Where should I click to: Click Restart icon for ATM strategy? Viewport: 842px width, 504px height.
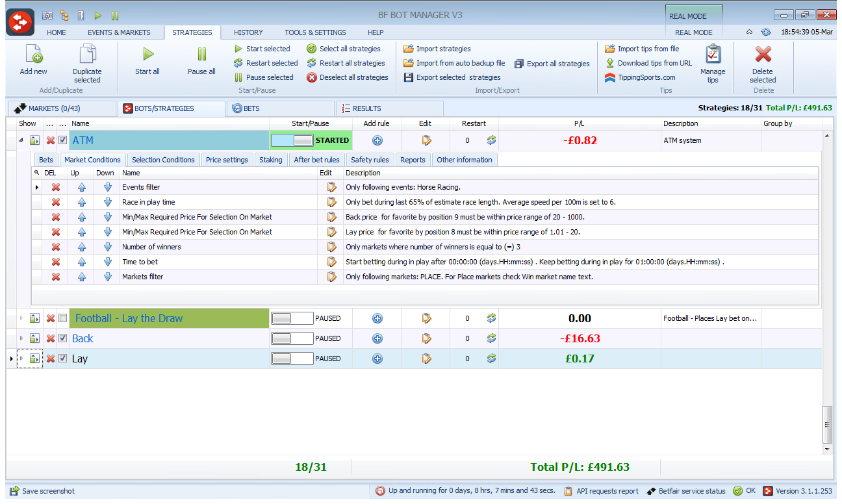tap(491, 140)
